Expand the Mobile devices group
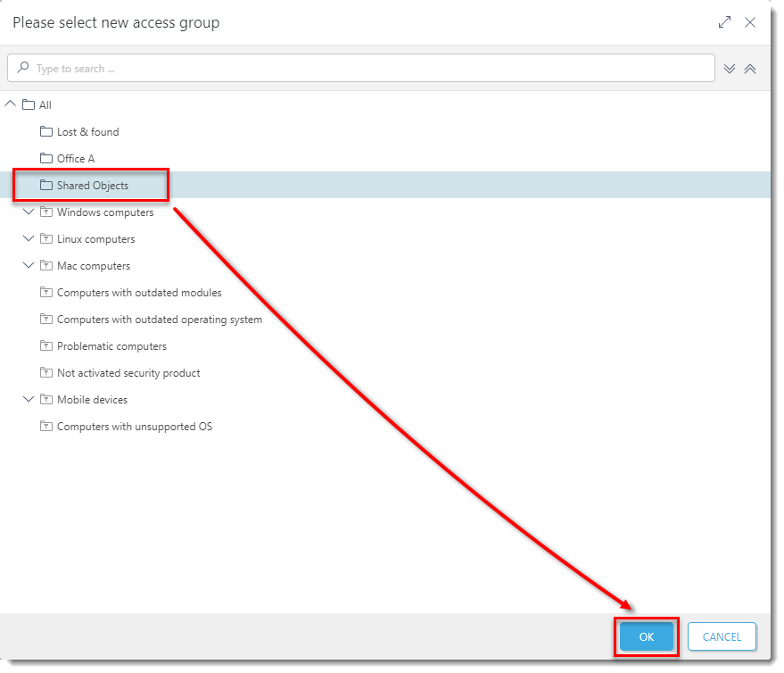This screenshot has height=673, width=784. 29,400
